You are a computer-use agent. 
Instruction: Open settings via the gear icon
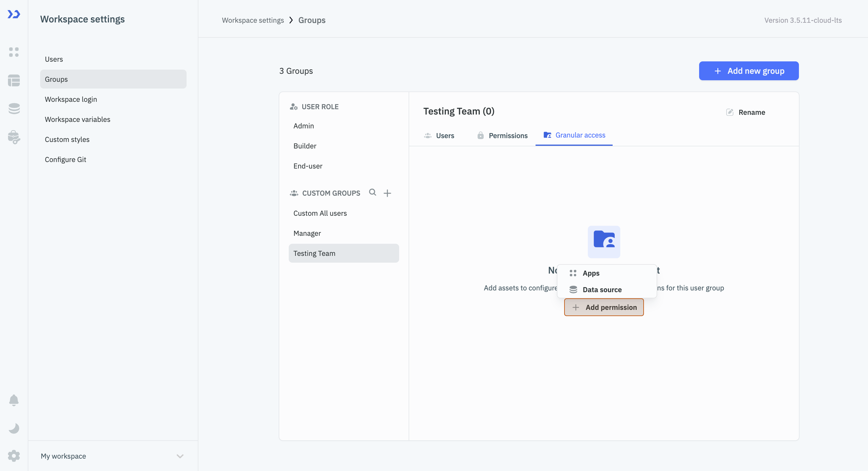pos(14,456)
